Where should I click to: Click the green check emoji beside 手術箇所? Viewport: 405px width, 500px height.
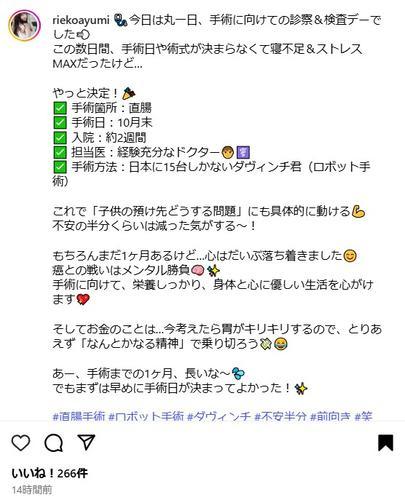tap(60, 108)
